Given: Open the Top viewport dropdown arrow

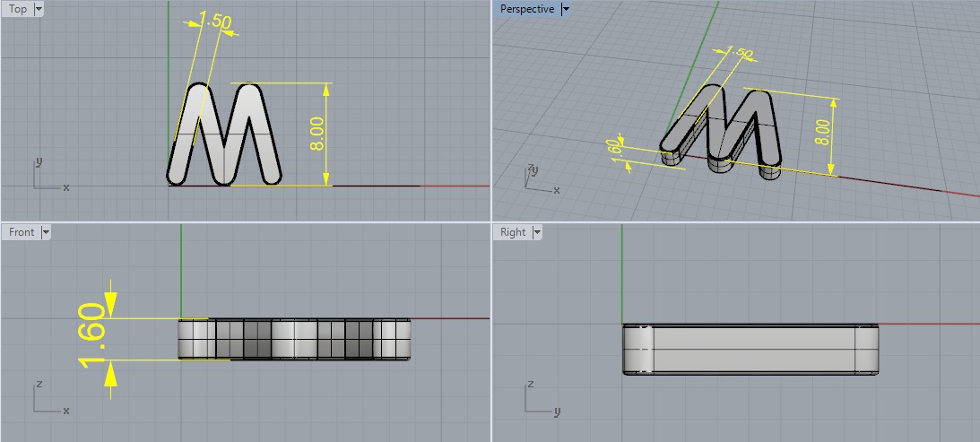Looking at the screenshot, I should [x=39, y=9].
